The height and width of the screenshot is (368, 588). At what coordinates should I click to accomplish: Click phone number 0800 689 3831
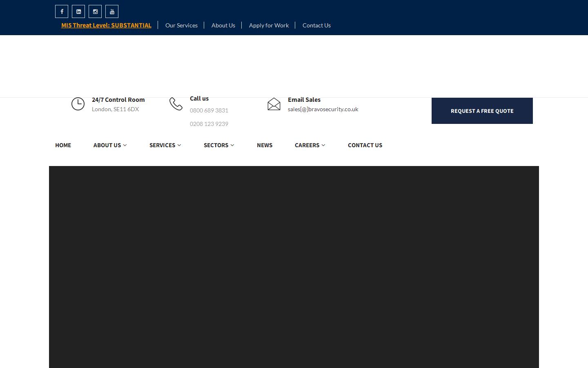209,110
